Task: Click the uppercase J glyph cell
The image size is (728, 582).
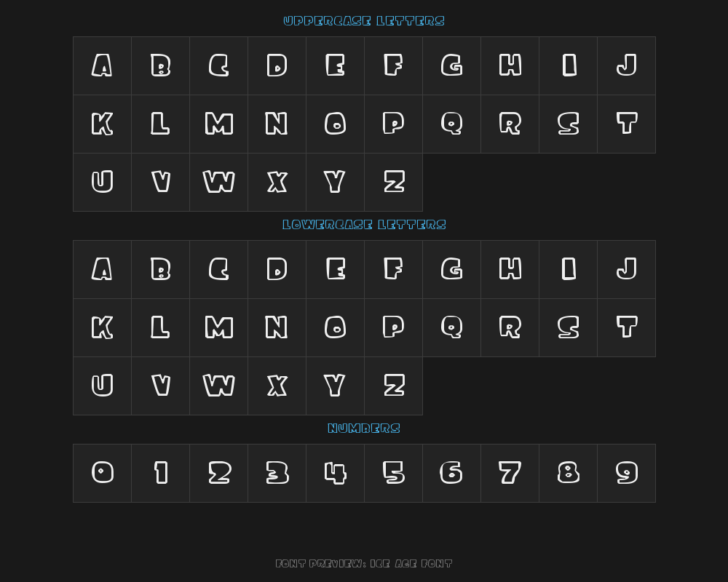Action: coord(626,65)
